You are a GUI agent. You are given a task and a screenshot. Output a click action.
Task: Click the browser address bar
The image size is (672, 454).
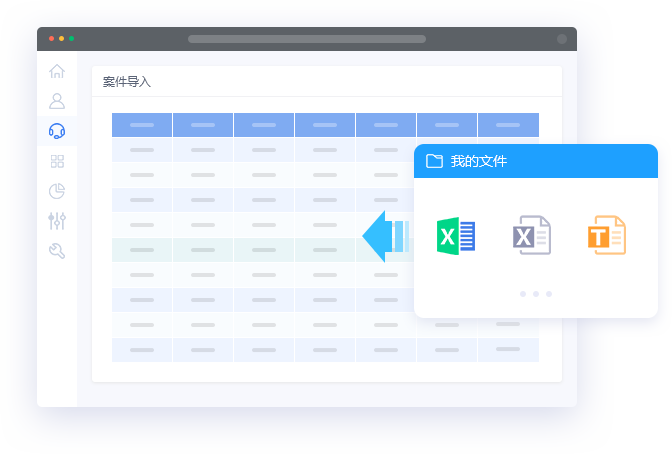[x=307, y=39]
